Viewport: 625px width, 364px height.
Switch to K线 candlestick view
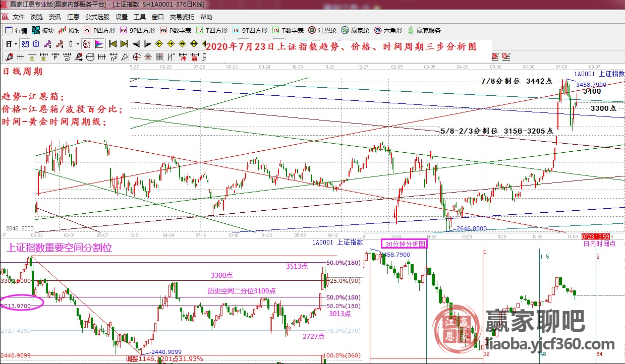(69, 30)
